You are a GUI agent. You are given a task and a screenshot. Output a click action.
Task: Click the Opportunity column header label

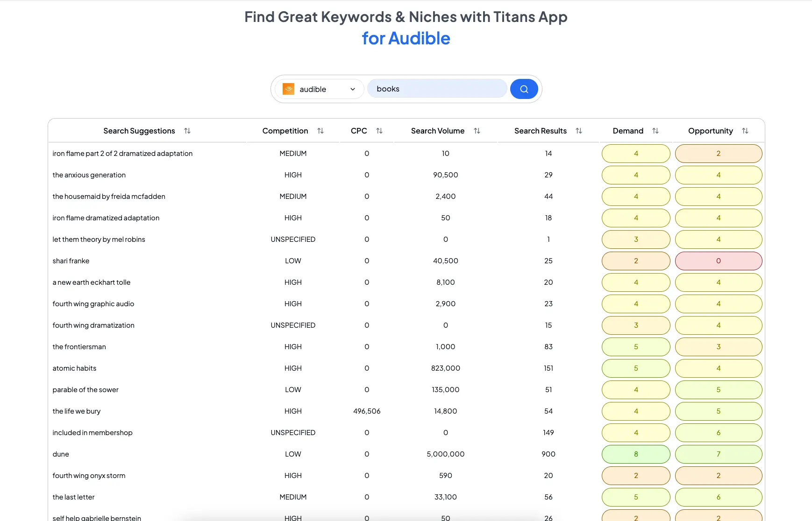click(710, 131)
